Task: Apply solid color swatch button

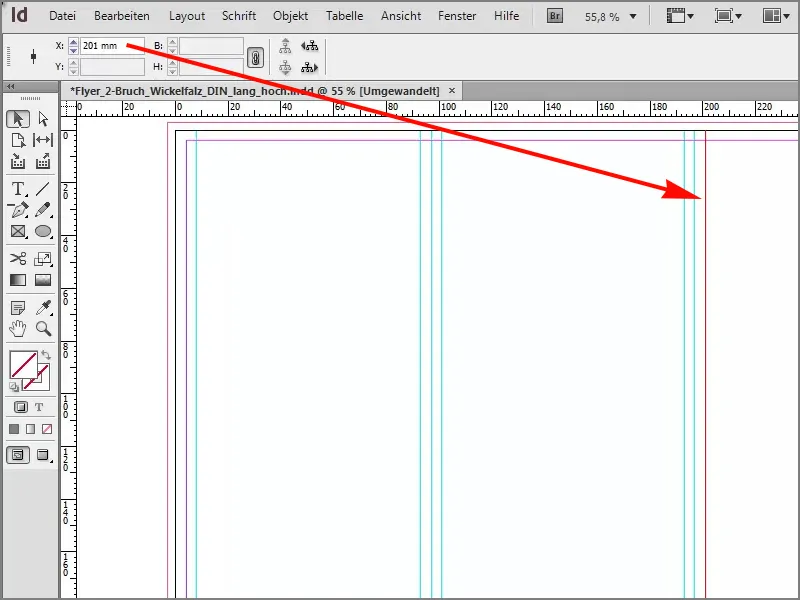Action: 14,429
